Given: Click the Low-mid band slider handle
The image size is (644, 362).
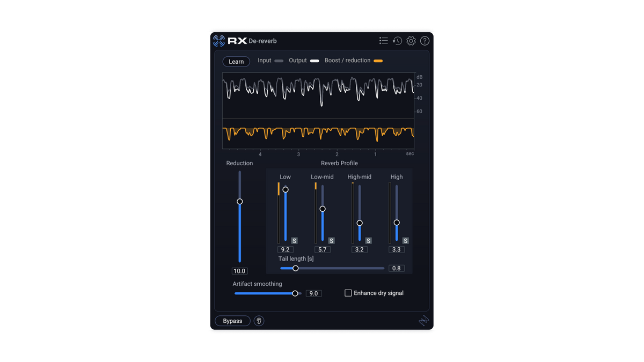Looking at the screenshot, I should [323, 209].
